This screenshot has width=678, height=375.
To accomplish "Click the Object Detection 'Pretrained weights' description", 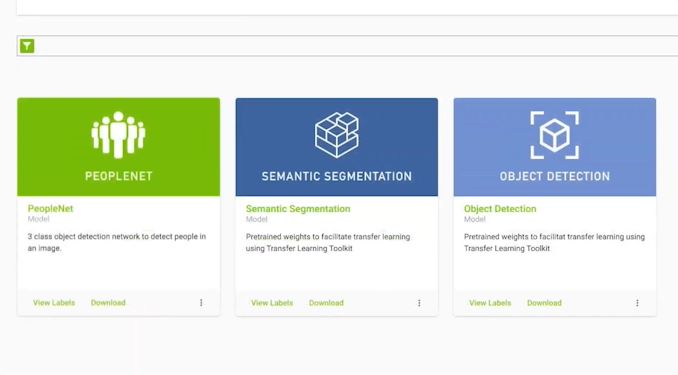I will point(554,242).
